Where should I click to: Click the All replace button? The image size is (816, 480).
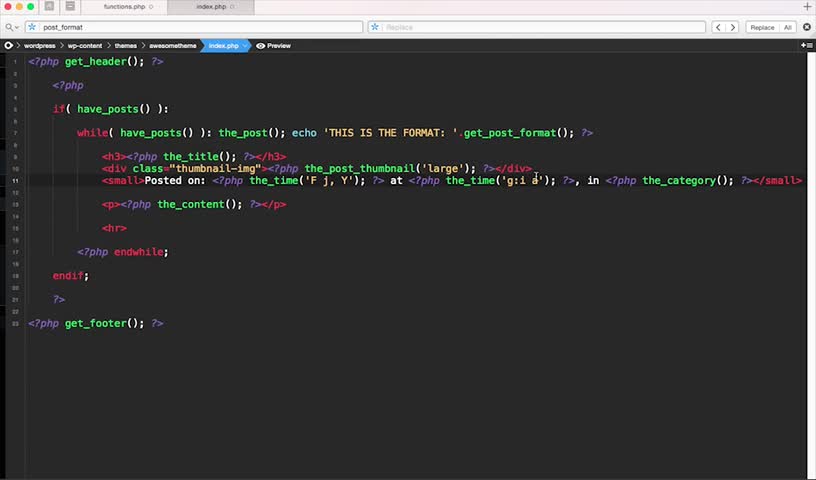(x=788, y=27)
